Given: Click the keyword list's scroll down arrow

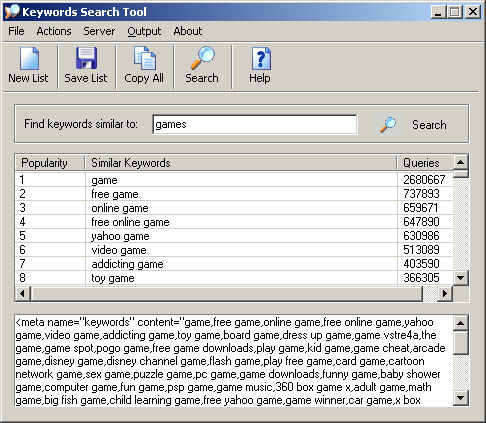Looking at the screenshot, I should point(461,277).
